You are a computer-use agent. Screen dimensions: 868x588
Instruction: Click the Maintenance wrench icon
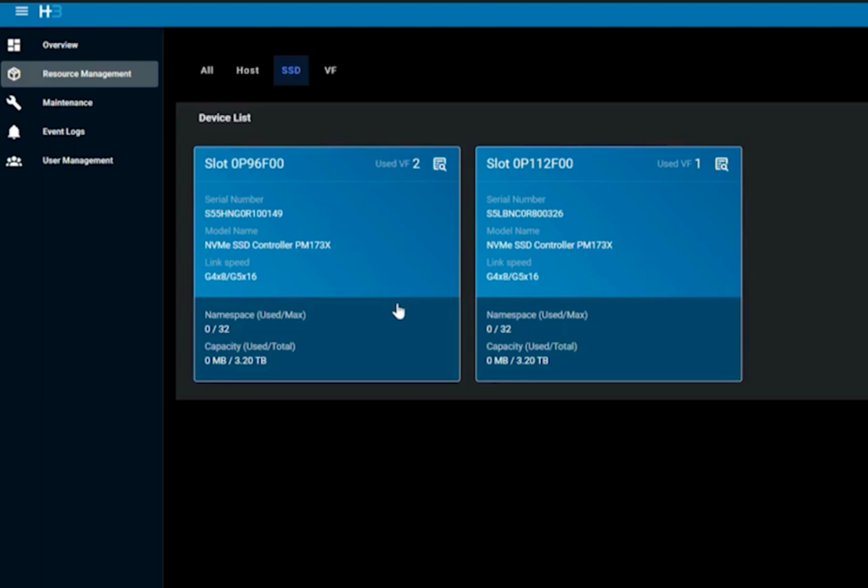click(x=14, y=102)
